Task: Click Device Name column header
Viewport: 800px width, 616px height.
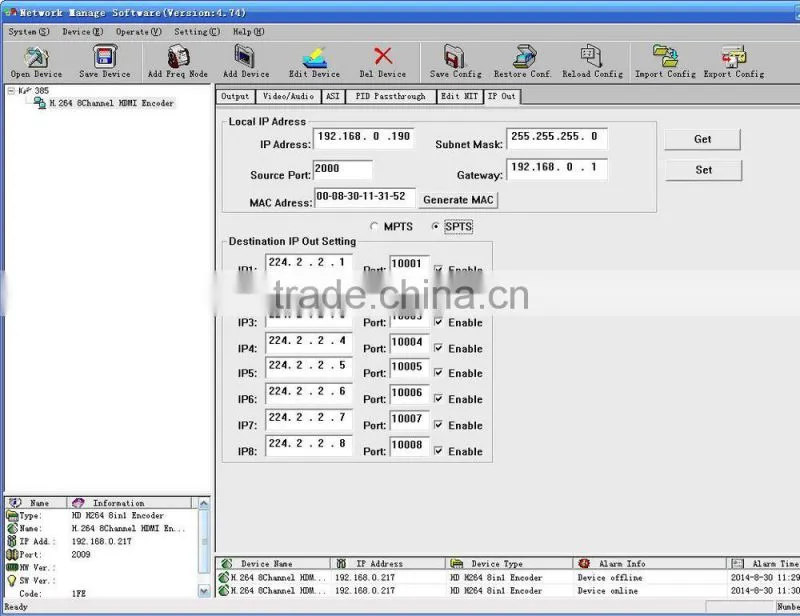Action: point(273,563)
